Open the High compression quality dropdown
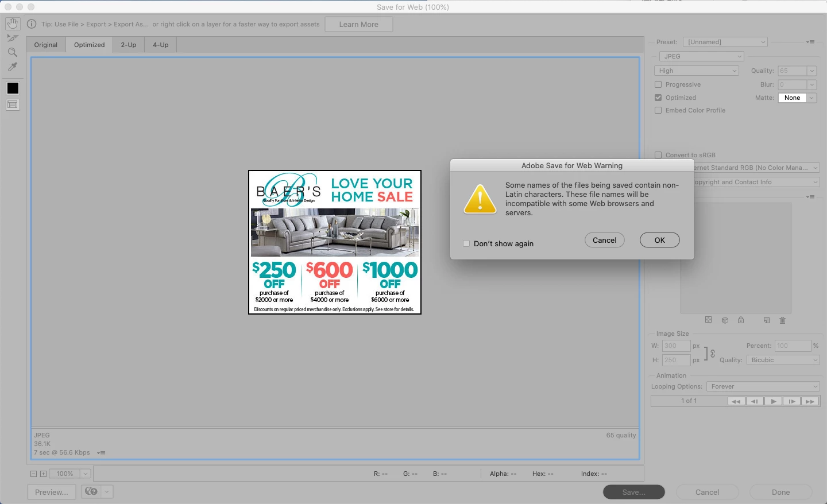Image resolution: width=827 pixels, height=504 pixels. [697, 71]
